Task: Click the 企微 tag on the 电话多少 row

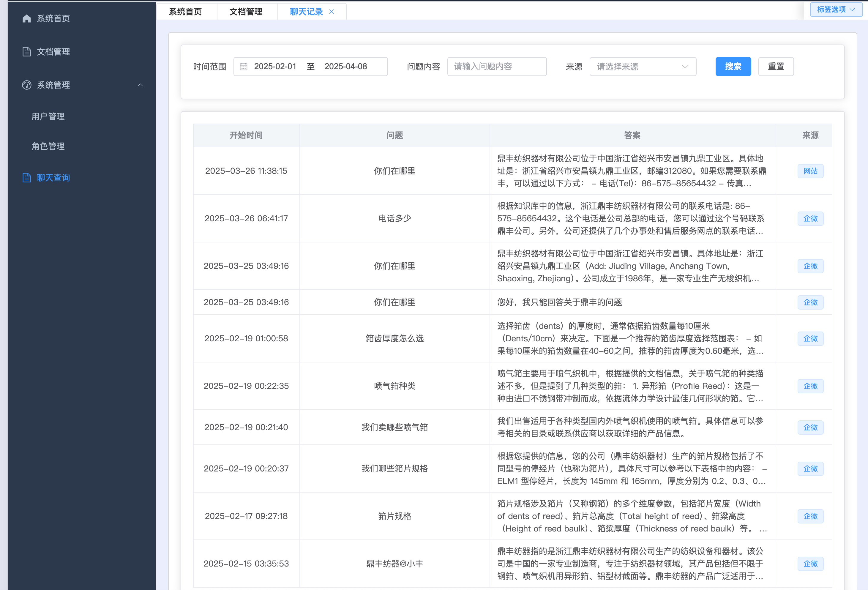Action: (810, 218)
